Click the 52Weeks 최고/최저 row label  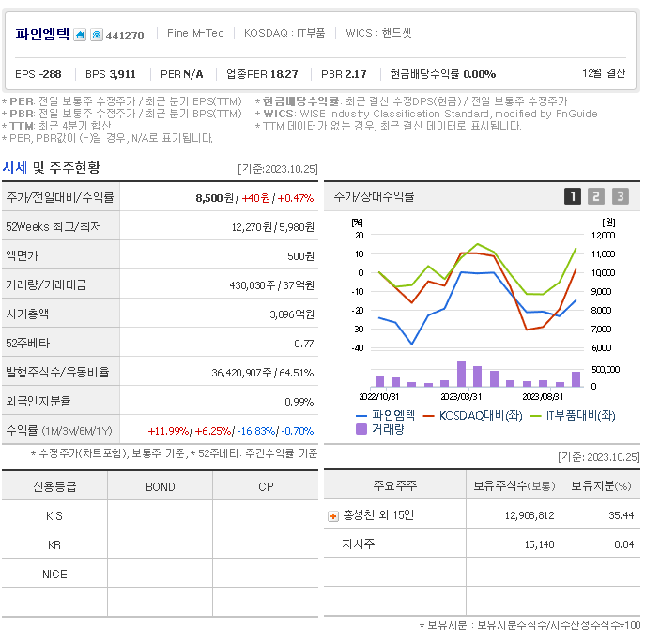point(54,226)
